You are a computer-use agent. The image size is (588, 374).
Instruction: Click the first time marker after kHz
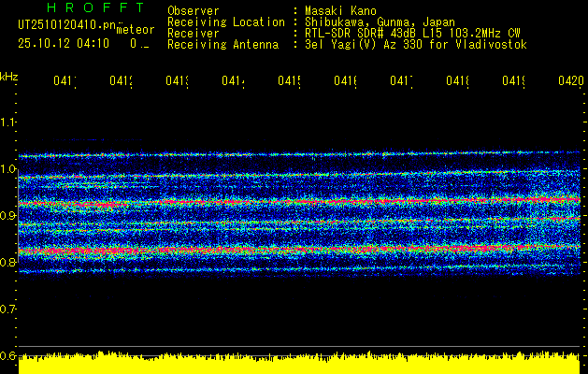click(65, 82)
